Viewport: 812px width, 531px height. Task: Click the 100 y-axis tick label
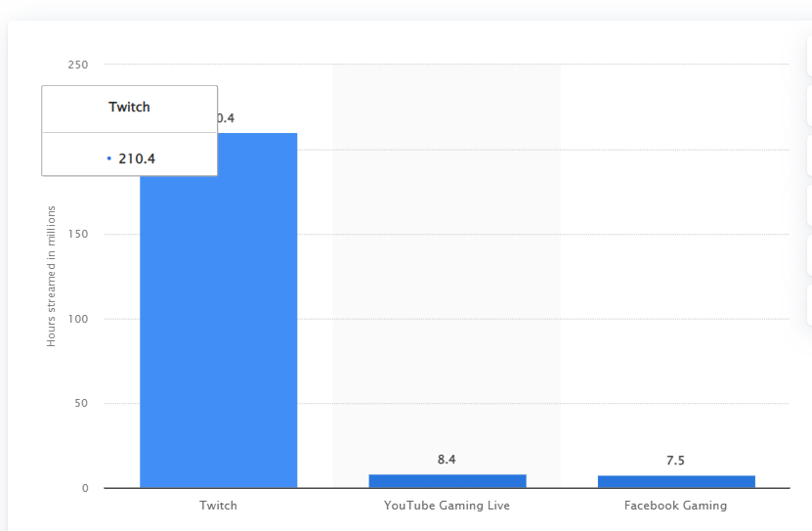click(x=78, y=319)
